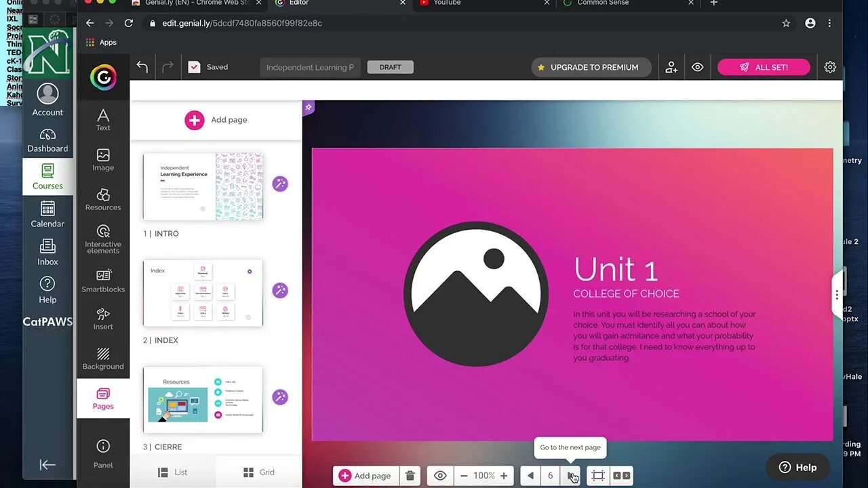Click the ALL SET! button
Screen dimensions: 868x488
pyautogui.click(x=764, y=67)
